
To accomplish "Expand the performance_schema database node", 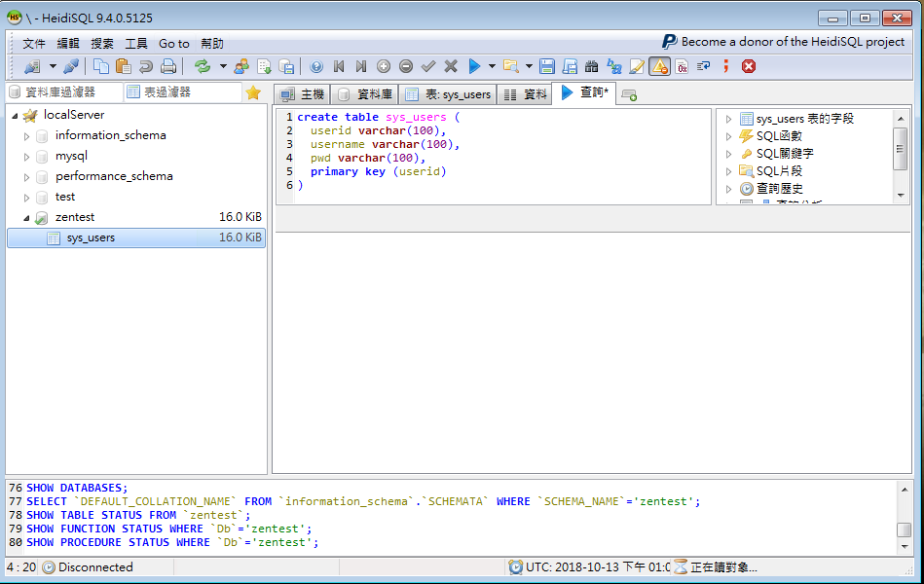I will [27, 177].
